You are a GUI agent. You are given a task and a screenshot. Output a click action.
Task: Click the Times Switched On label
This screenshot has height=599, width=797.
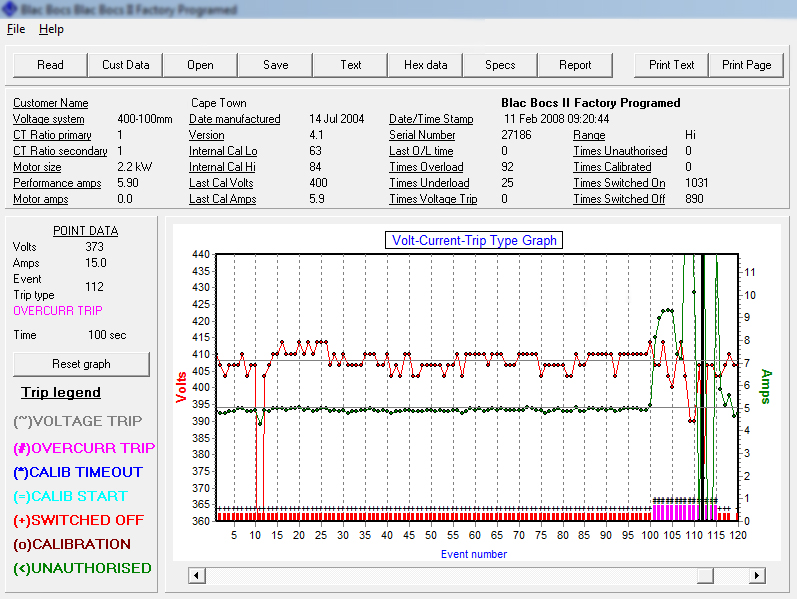tap(620, 183)
